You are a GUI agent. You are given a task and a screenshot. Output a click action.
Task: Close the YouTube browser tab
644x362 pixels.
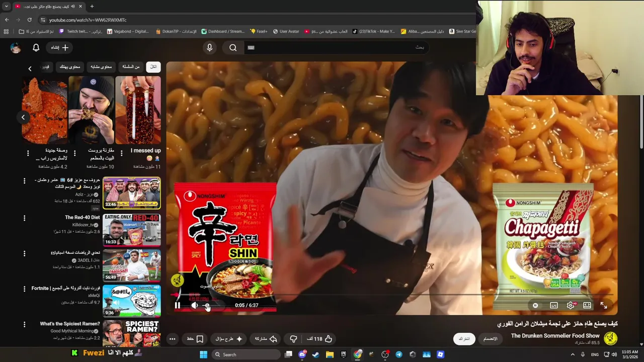point(80,7)
